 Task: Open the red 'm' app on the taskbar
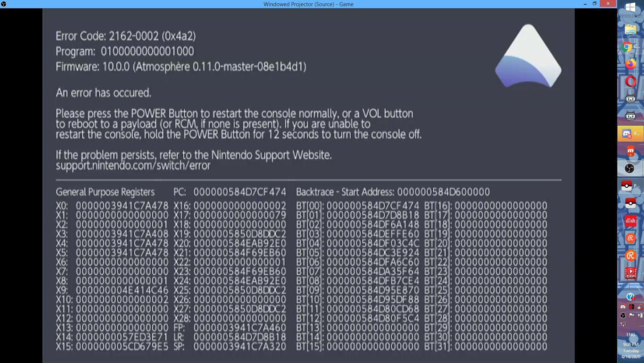[x=631, y=151]
